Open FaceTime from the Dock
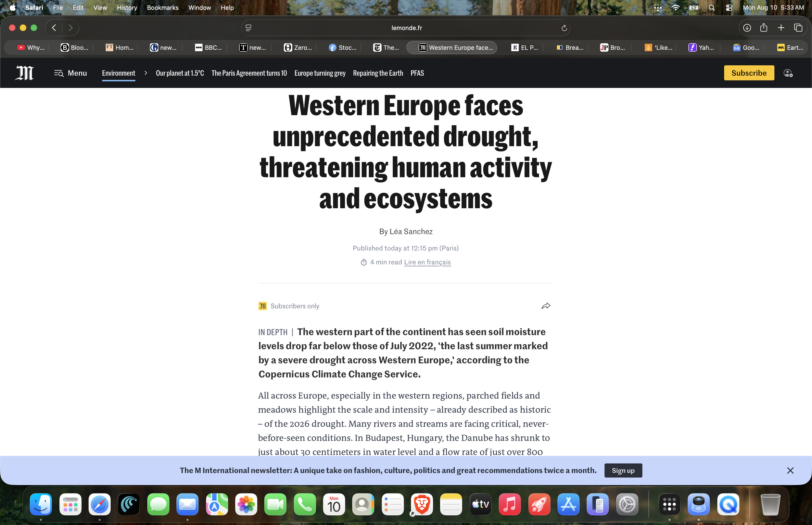 point(275,504)
